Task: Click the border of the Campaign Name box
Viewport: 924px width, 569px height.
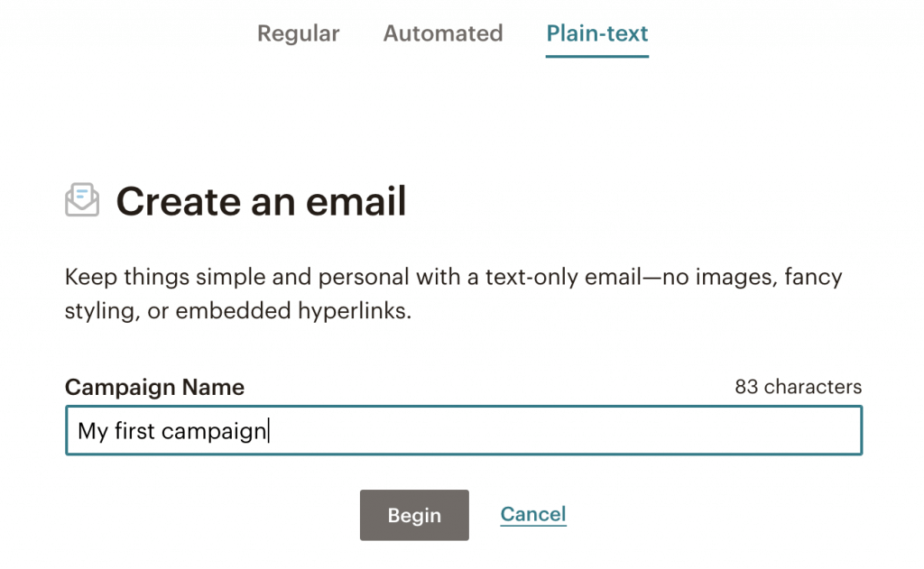Action: click(x=464, y=408)
